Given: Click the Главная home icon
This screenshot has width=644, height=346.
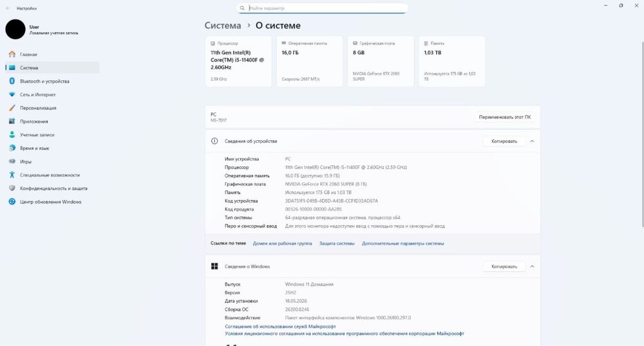Looking at the screenshot, I should coord(12,54).
